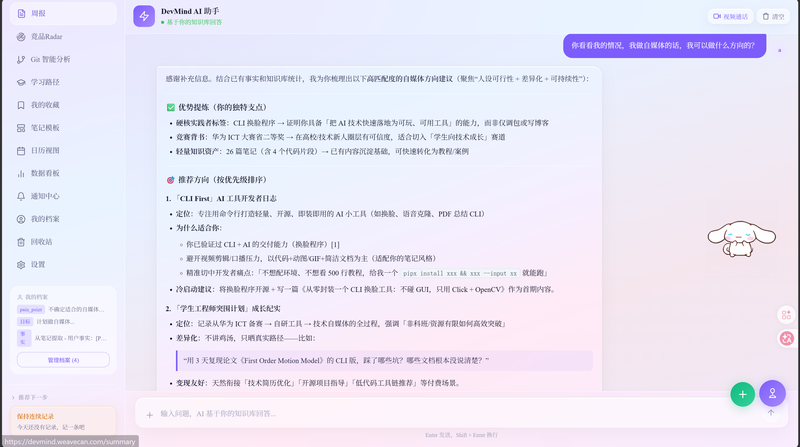The image size is (800, 447).
Task: Click the 我的收藏 bookmark icon
Action: 21,105
